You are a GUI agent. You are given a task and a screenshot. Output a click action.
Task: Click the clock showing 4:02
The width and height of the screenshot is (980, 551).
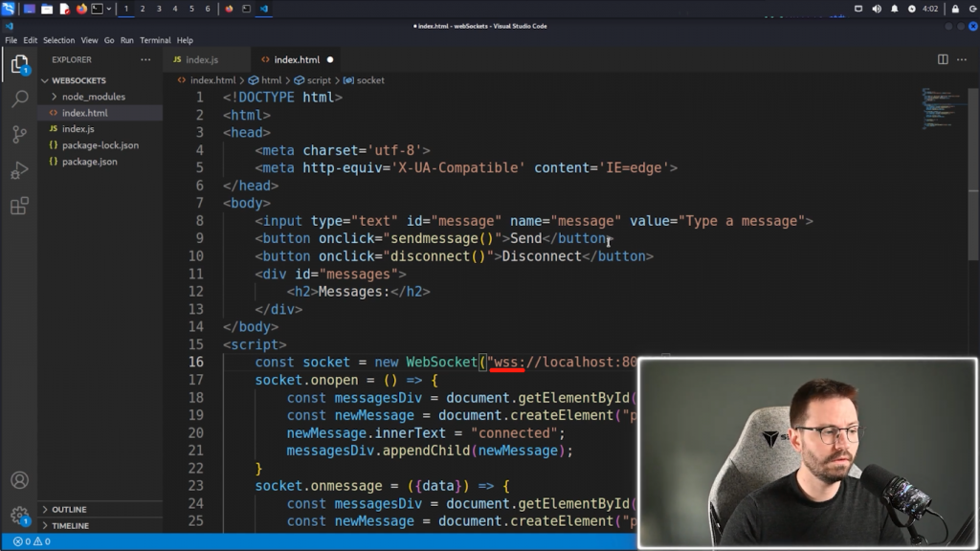point(930,9)
